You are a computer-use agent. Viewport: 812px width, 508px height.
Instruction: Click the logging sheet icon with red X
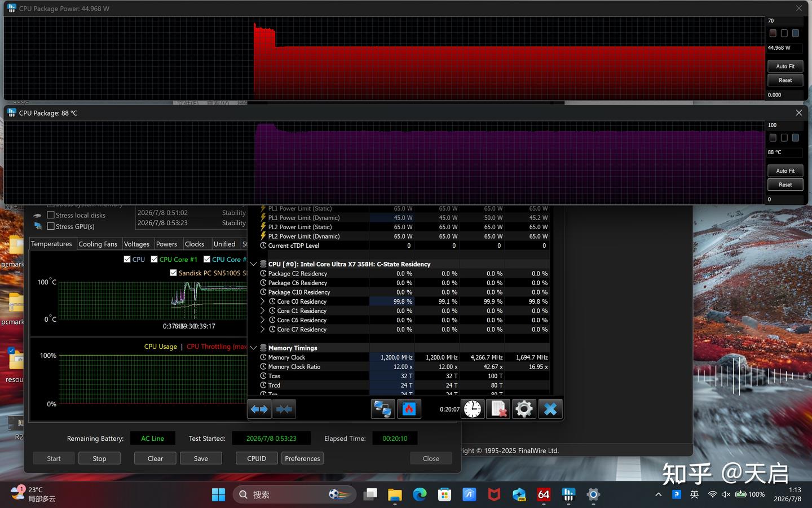(x=498, y=409)
